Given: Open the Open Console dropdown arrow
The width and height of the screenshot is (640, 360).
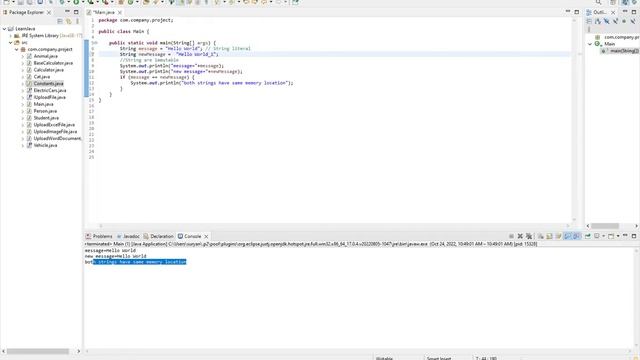Looking at the screenshot, I should click(x=618, y=236).
